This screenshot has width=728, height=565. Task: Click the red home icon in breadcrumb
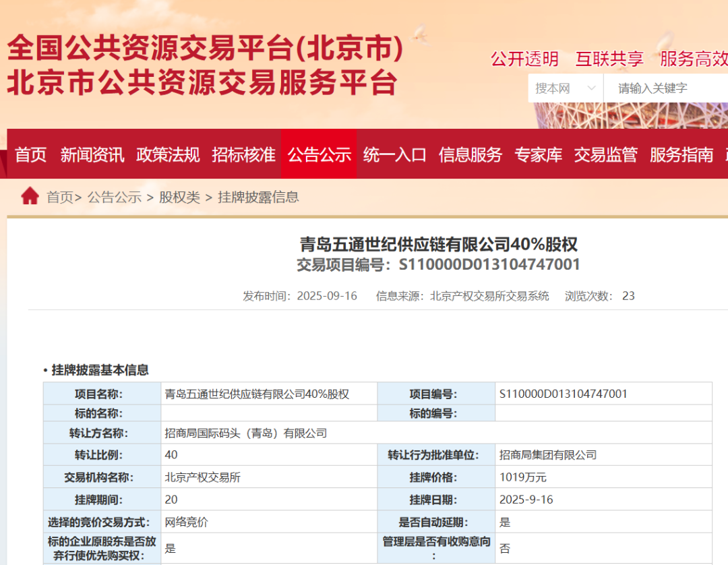[30, 196]
